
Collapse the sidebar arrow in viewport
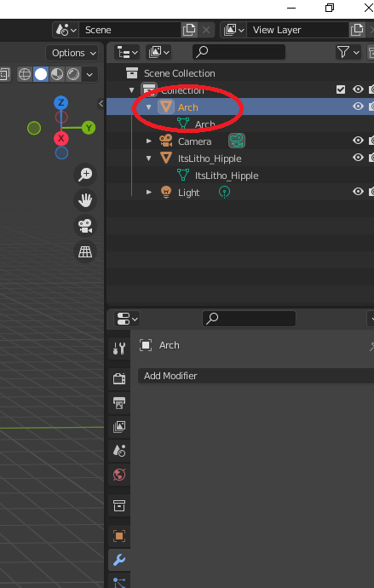(x=101, y=103)
